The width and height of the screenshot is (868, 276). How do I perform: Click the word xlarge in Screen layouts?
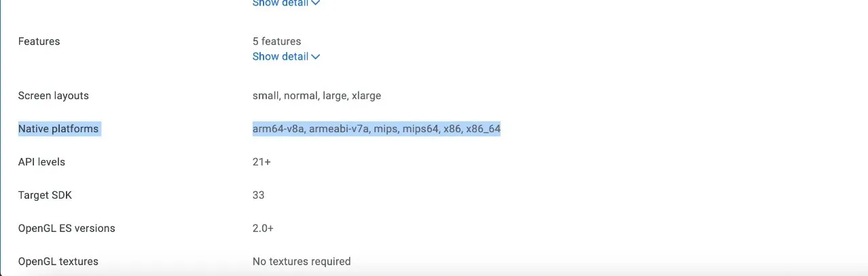coord(366,96)
